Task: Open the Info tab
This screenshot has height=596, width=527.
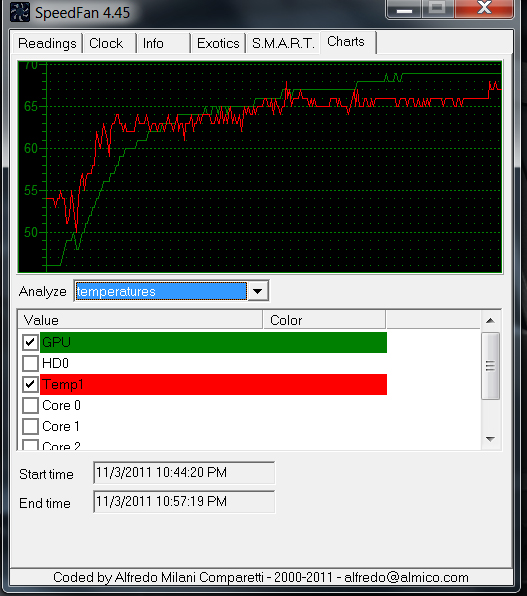Action: (164, 43)
